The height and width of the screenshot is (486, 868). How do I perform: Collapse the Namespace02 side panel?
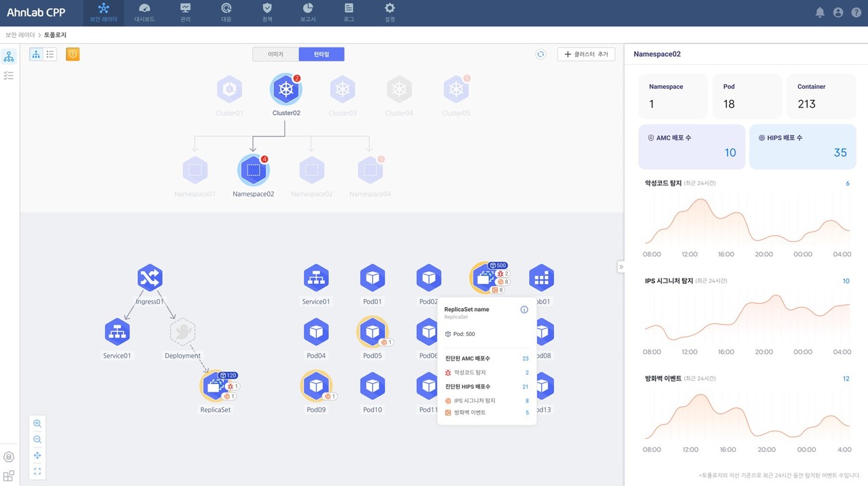point(620,267)
